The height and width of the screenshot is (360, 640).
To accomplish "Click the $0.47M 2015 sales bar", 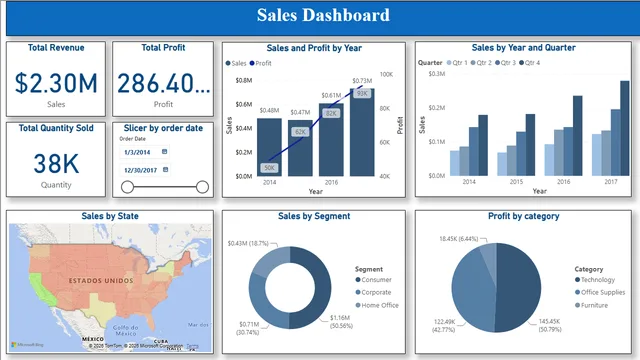I will [300, 148].
